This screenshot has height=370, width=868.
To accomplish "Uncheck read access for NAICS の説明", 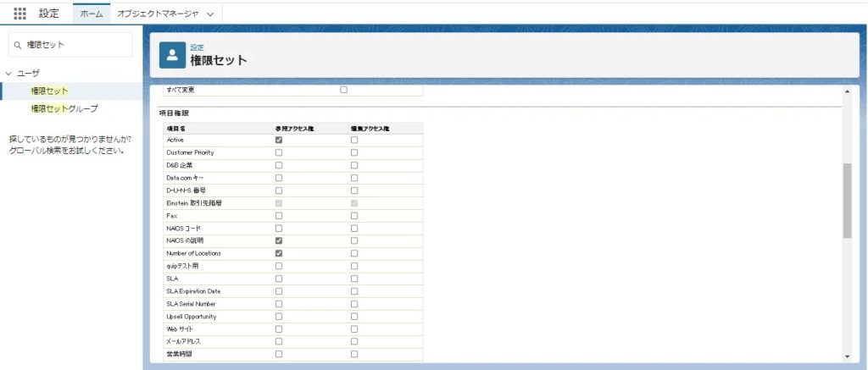I will click(278, 240).
